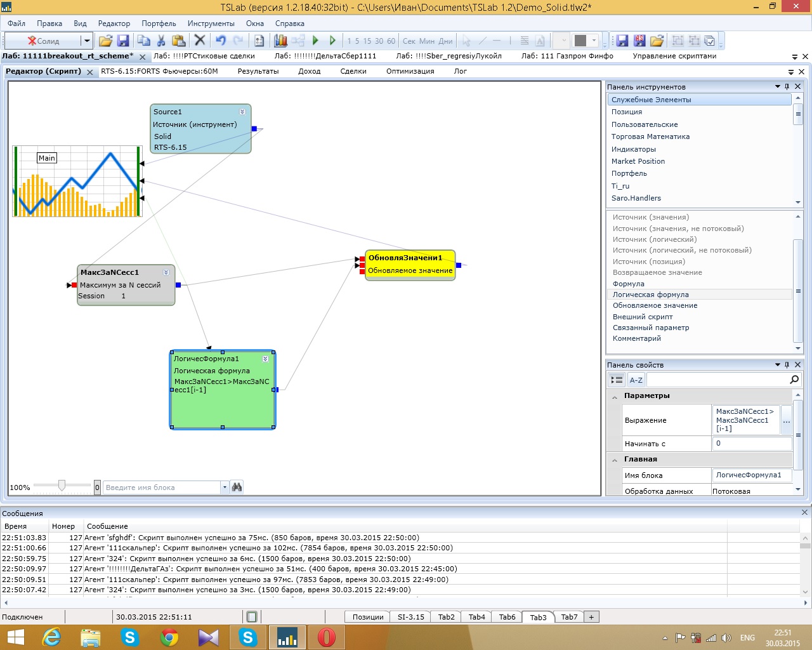Open the Инструменты menu
The image size is (812, 650).
[x=211, y=23]
